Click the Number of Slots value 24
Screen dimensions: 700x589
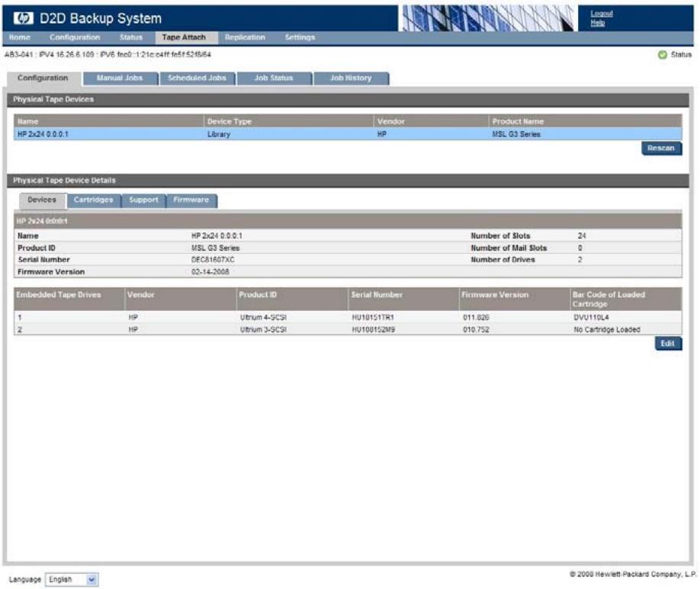[581, 235]
